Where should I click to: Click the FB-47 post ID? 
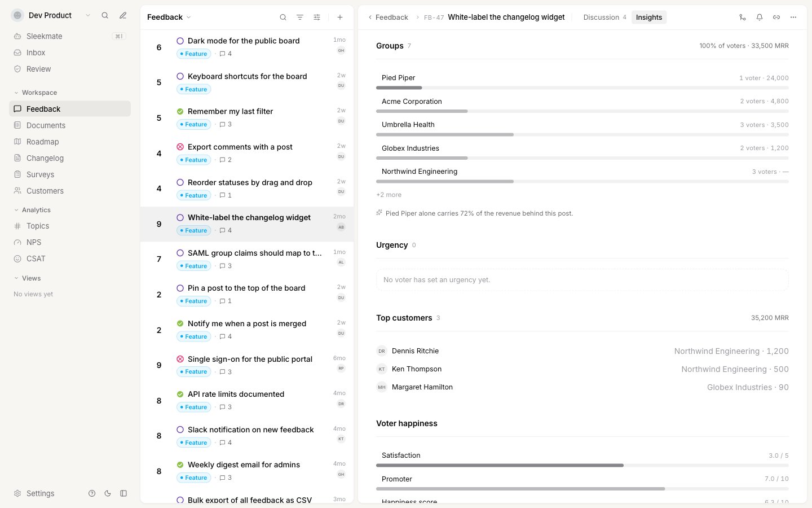click(434, 17)
